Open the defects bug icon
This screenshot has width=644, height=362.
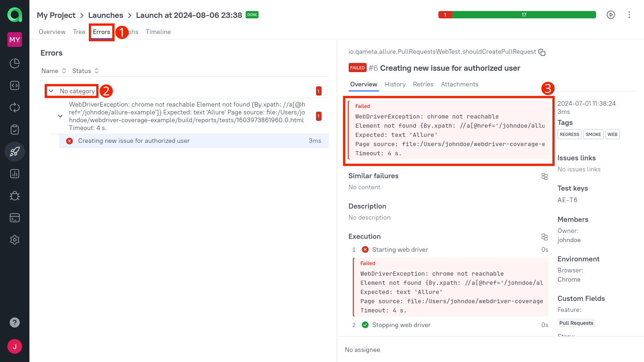(x=15, y=196)
